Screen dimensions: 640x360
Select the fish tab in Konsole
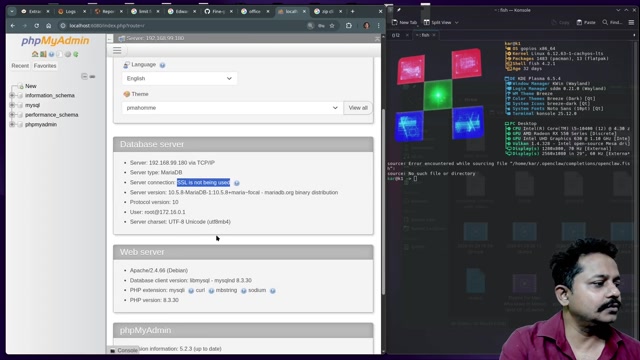point(423,35)
